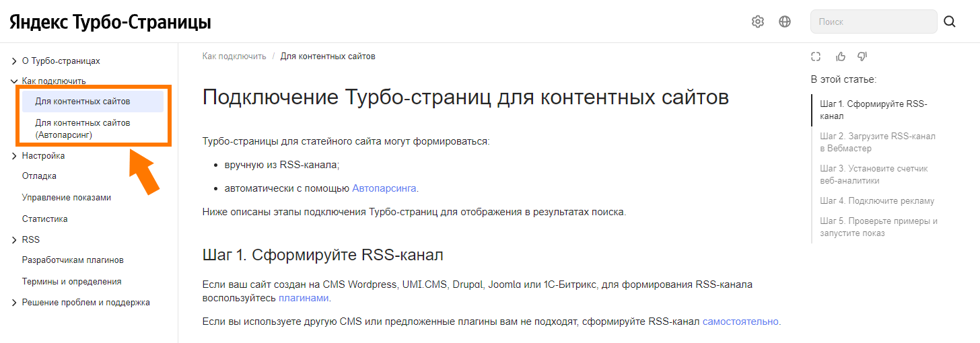Open the settings gear icon

point(758,22)
